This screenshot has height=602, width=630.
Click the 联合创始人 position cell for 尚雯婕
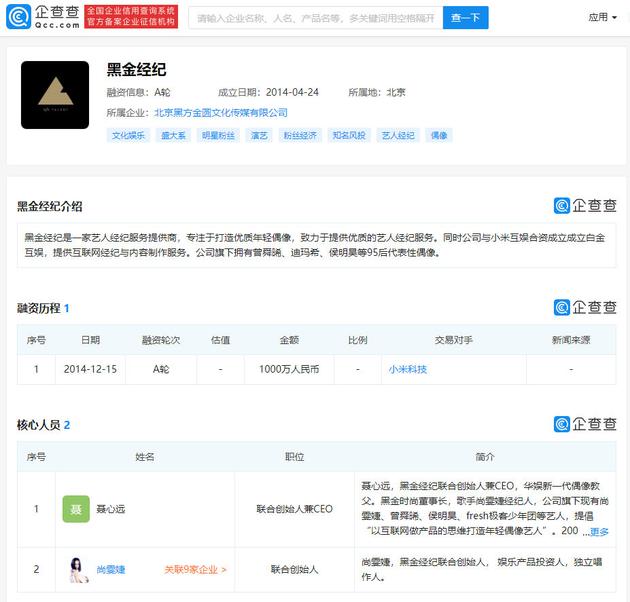pos(295,569)
